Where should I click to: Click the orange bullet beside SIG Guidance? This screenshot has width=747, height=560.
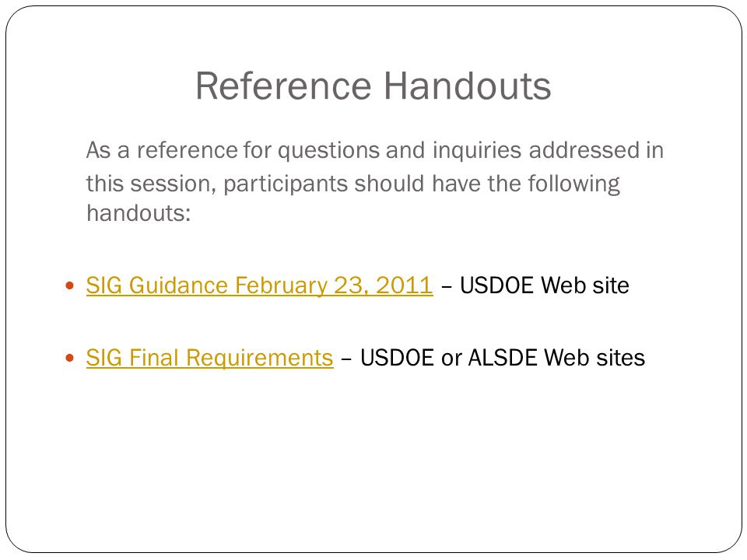(69, 285)
